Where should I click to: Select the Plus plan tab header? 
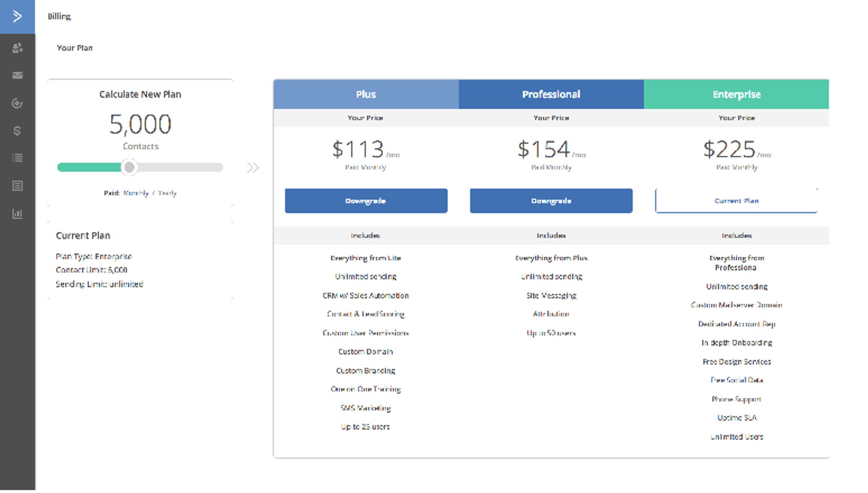[x=366, y=94]
